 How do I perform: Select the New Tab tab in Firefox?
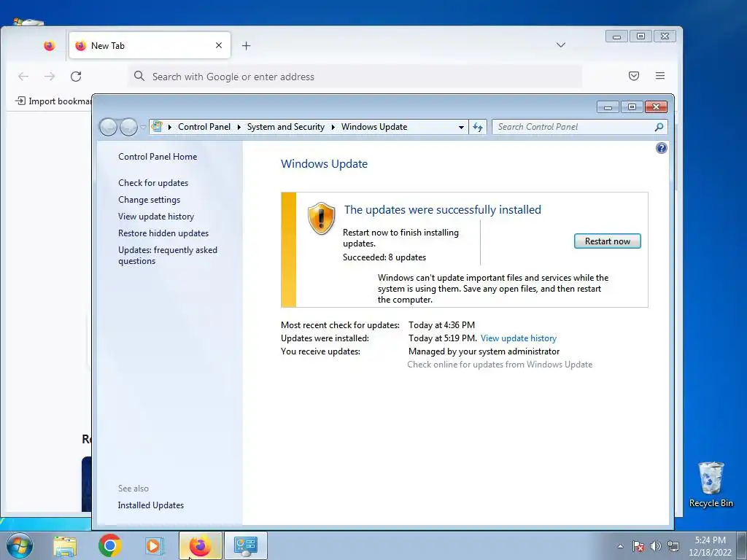pyautogui.click(x=150, y=46)
